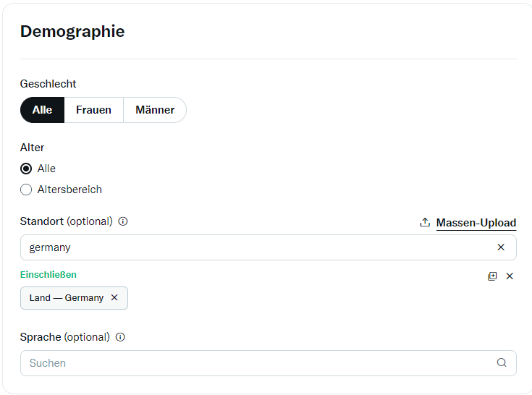Click the info icon next to Standort
The width and height of the screenshot is (532, 395).
[123, 221]
